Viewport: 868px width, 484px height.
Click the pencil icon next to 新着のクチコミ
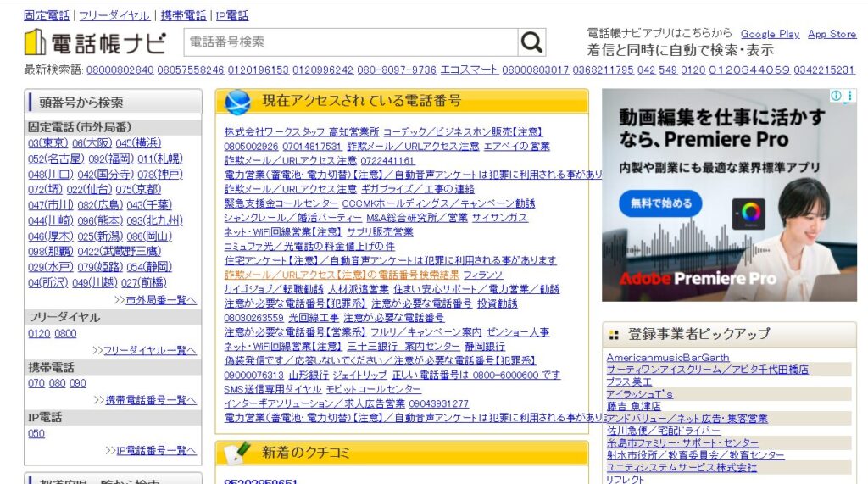point(238,453)
